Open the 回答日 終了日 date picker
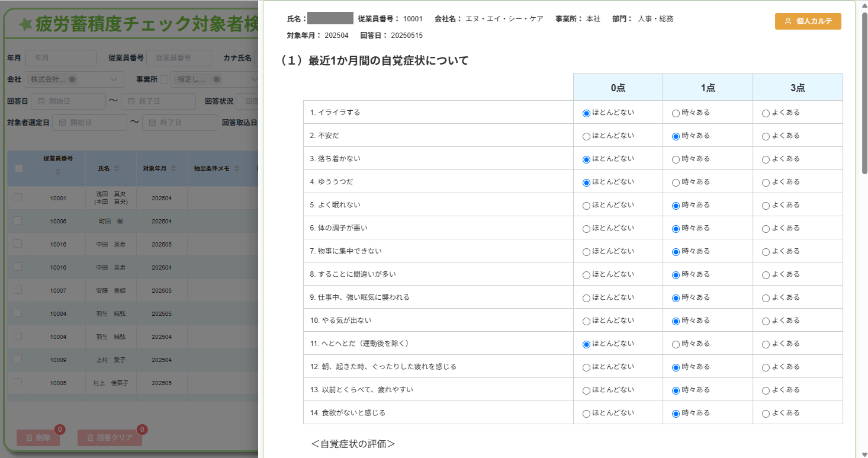868x458 pixels. [x=158, y=101]
